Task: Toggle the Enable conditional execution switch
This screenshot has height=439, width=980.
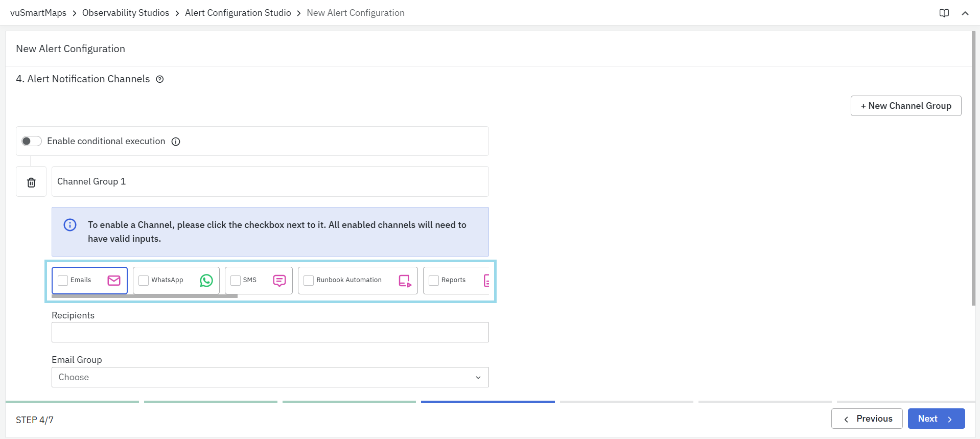Action: (x=32, y=141)
